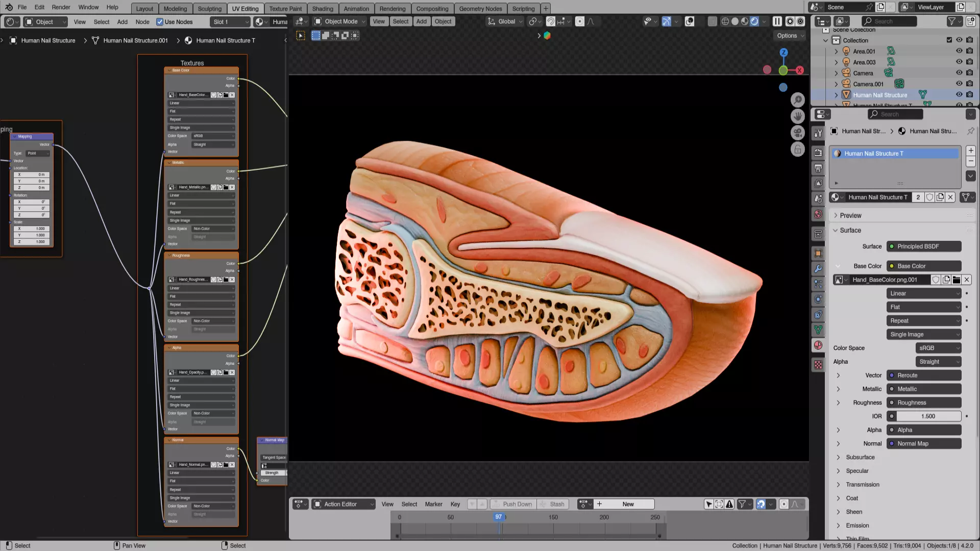Open the Modifiers wrench properties tab
Viewport: 980px width, 551px height.
coord(818,268)
